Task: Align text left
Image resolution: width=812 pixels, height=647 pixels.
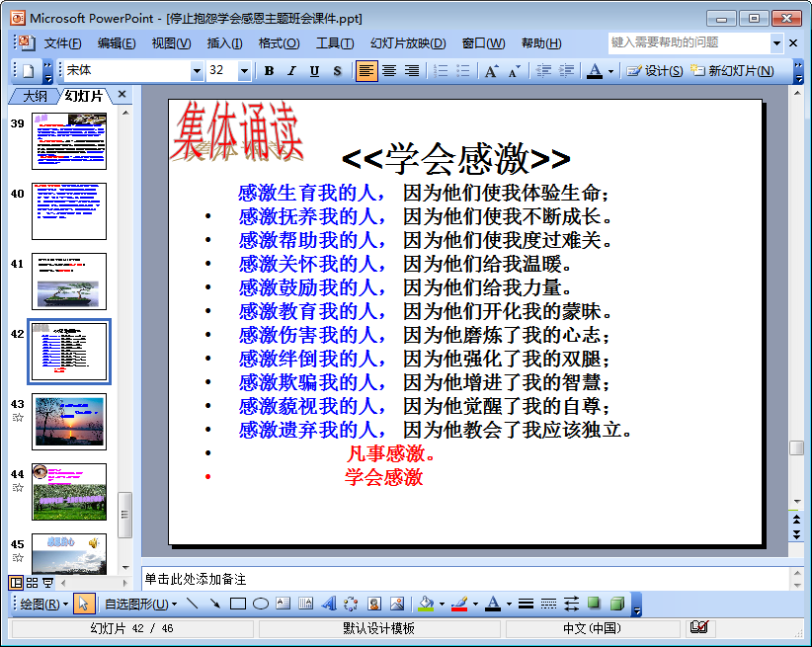Action: [366, 71]
